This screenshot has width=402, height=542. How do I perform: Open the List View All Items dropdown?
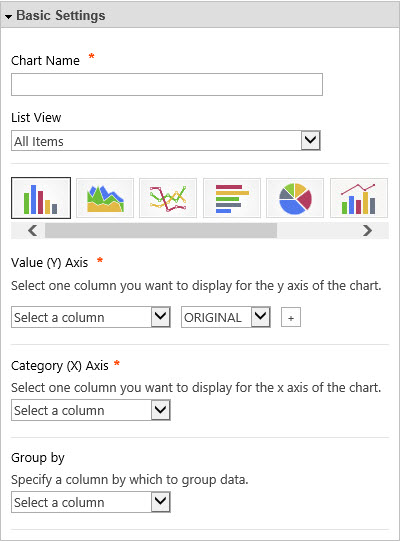pos(166,141)
